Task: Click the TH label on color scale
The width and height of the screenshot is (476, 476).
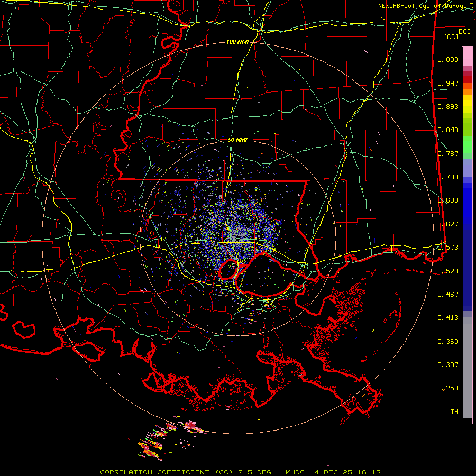Action: point(454,412)
